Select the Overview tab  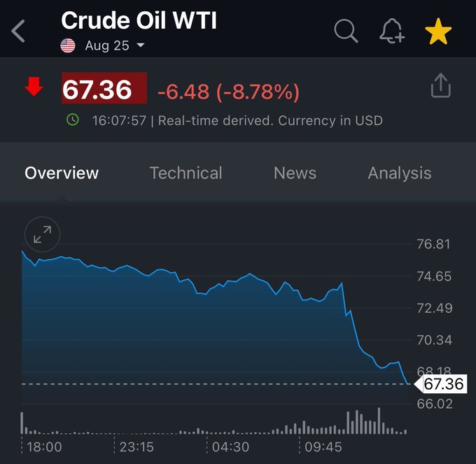[x=62, y=173]
